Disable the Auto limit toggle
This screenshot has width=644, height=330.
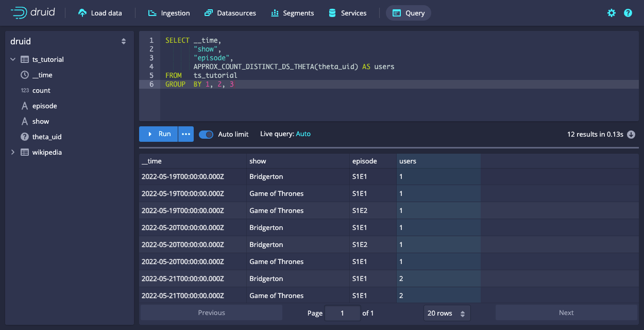pos(206,134)
